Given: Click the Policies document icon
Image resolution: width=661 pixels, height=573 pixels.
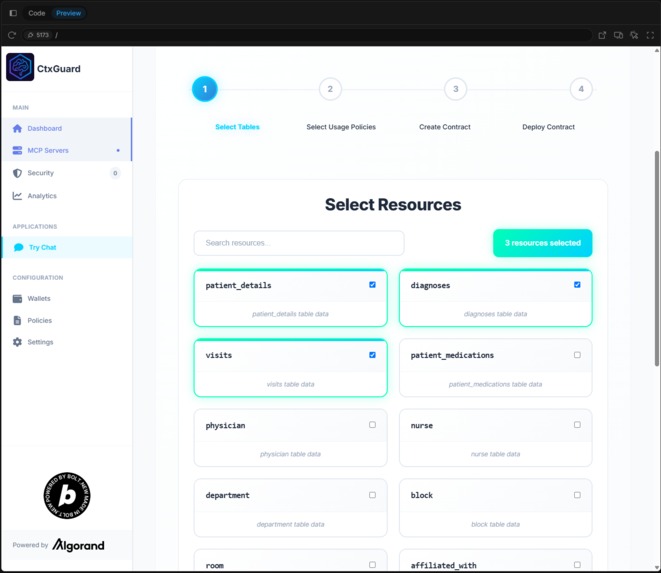Looking at the screenshot, I should (x=17, y=320).
